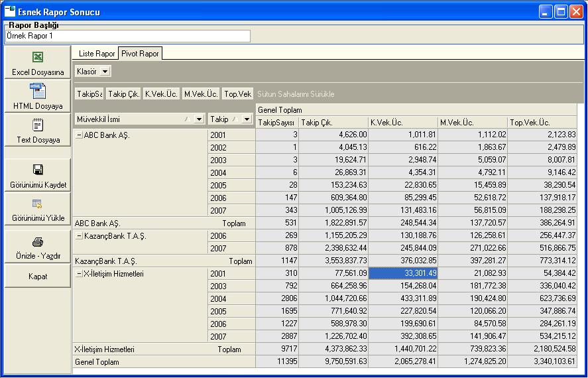This screenshot has width=588, height=378.
Task: Click the TakipSayısı column header
Action: [x=277, y=122]
